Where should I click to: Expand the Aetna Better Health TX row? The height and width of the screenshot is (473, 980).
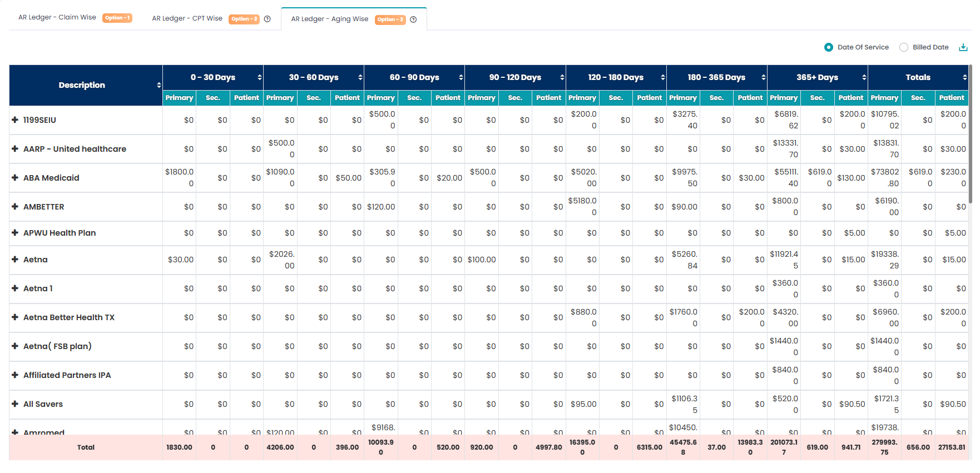coord(15,317)
